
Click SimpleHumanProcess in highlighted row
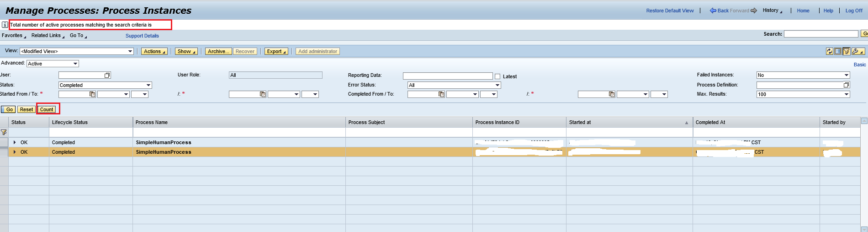pos(164,152)
